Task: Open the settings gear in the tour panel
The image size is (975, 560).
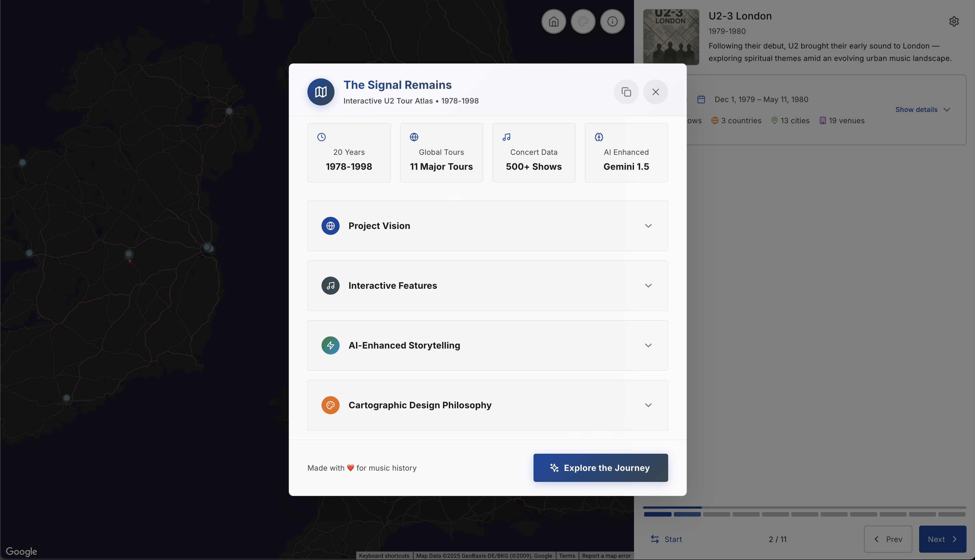Action: coord(954,21)
